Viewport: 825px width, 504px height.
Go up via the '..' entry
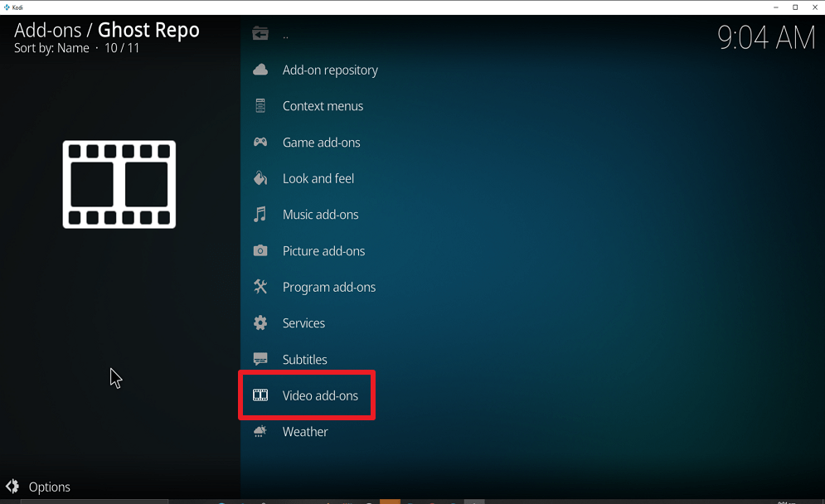point(285,36)
